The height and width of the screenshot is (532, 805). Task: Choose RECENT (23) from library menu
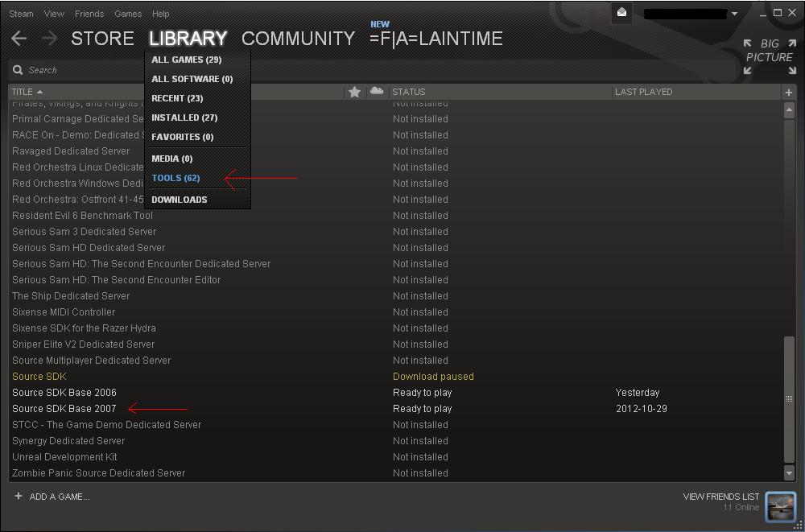coord(177,98)
